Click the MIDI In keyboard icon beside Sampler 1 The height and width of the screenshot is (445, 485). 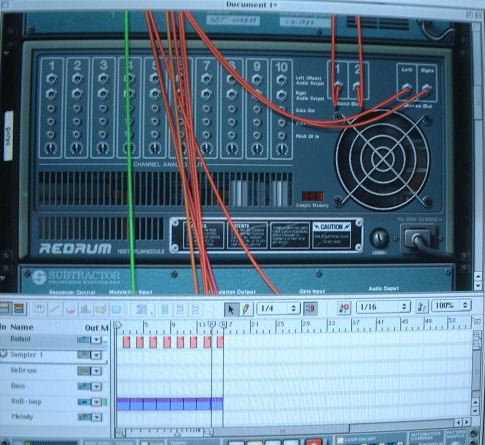pos(3,354)
